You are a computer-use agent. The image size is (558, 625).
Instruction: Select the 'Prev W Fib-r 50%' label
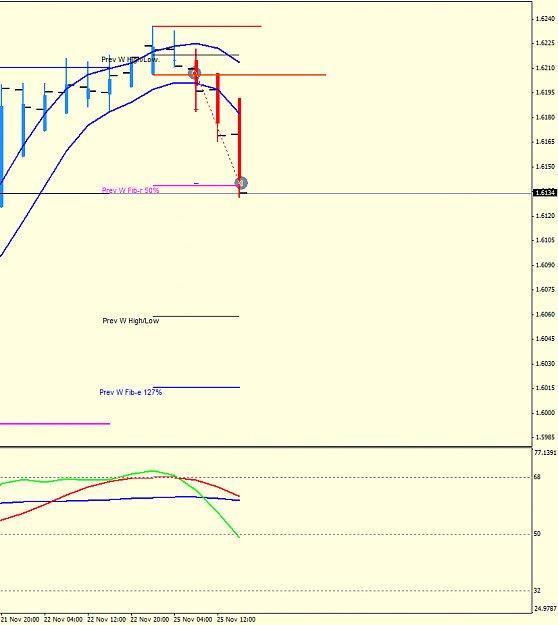(130, 191)
